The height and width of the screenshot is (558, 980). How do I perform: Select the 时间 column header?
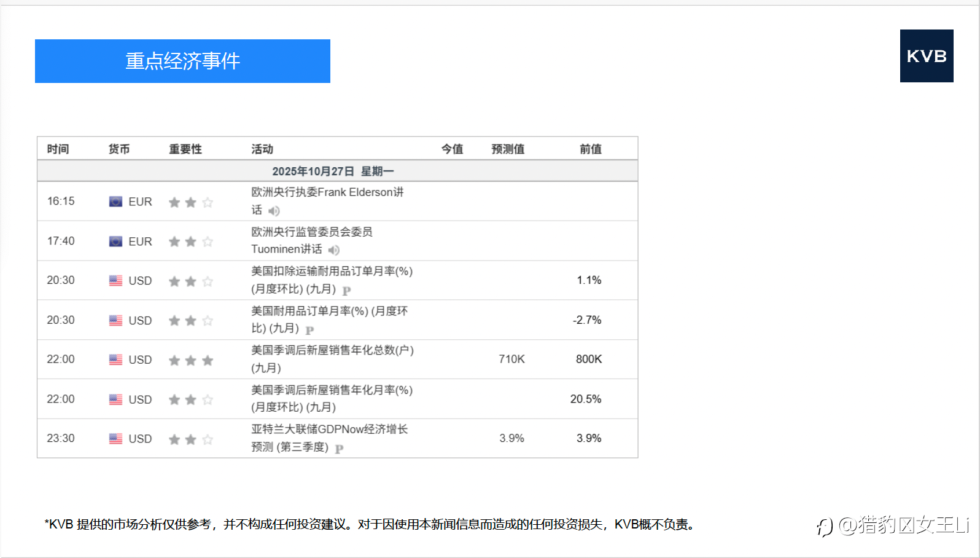pyautogui.click(x=58, y=149)
